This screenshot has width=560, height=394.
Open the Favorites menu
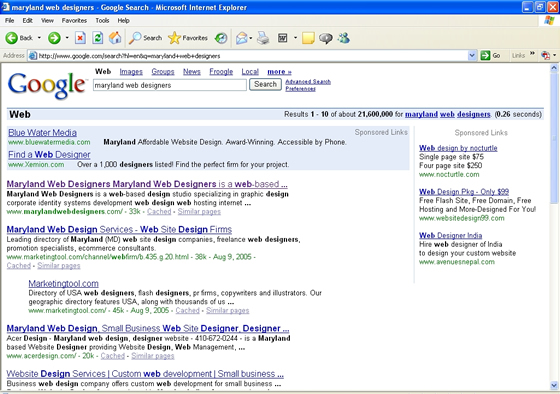click(74, 20)
